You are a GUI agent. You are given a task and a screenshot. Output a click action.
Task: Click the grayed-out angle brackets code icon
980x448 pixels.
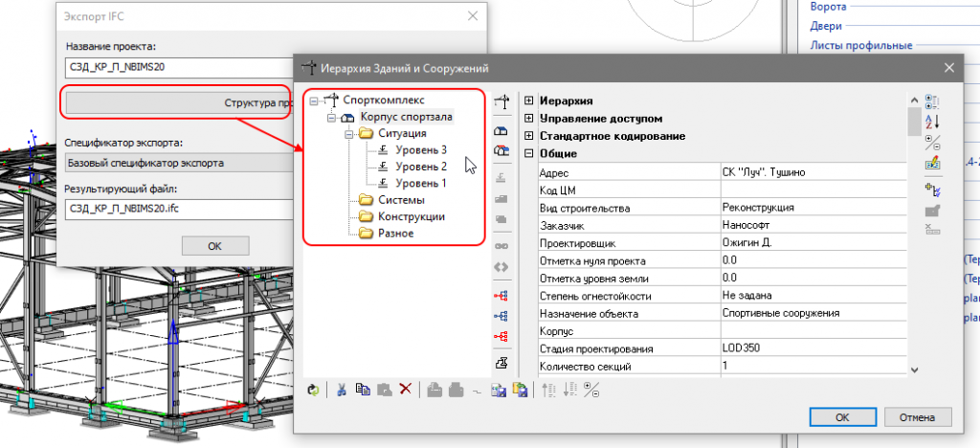(501, 266)
